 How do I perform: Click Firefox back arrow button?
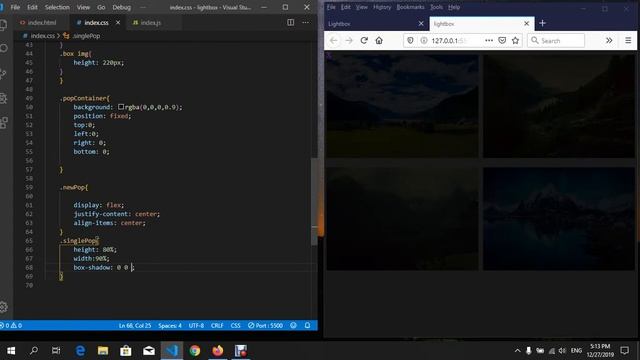pos(333,40)
